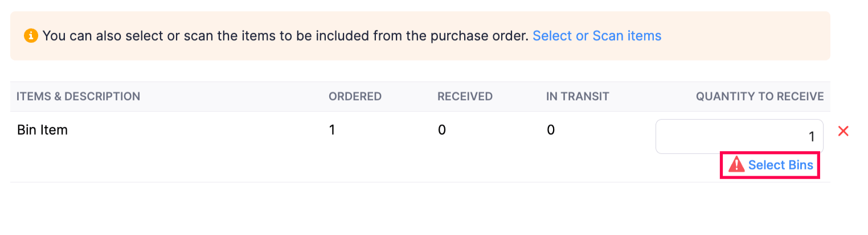Click the word 'Scan' in the banner link
Screen dimensions: 868x235
click(x=608, y=36)
